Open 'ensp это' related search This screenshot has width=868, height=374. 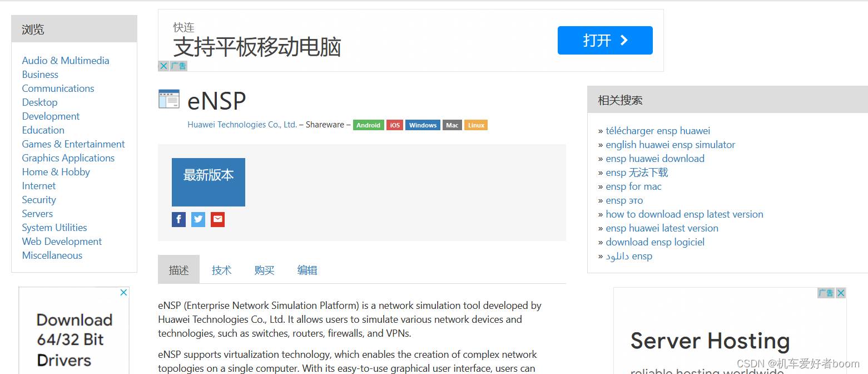click(624, 200)
